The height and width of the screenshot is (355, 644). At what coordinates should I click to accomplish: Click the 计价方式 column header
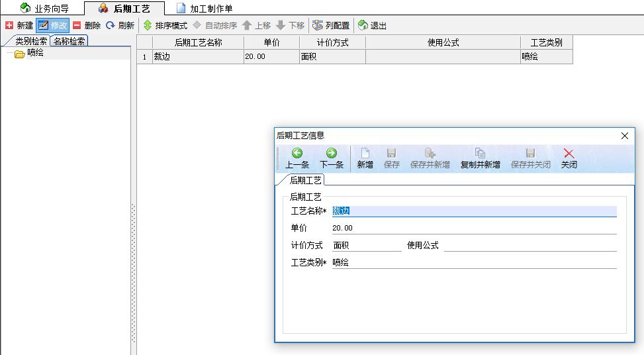[333, 42]
